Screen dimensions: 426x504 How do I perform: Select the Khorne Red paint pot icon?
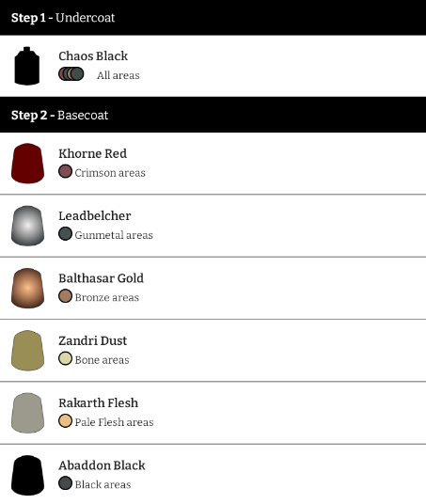pos(27,164)
